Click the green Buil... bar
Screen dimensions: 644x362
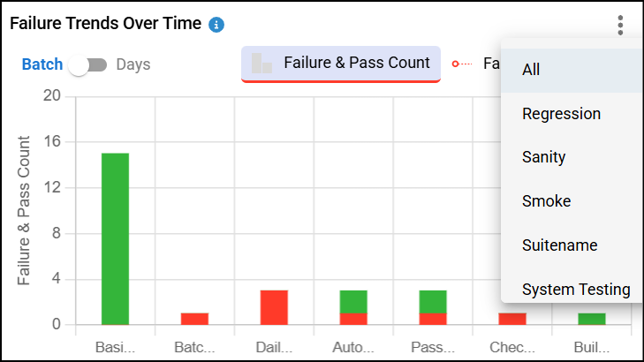[592, 319]
